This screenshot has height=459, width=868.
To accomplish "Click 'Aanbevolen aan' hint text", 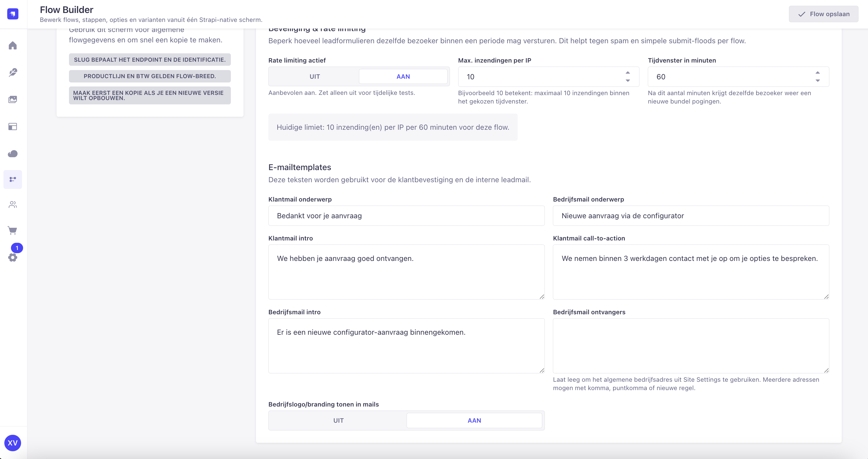I will pyautogui.click(x=342, y=93).
